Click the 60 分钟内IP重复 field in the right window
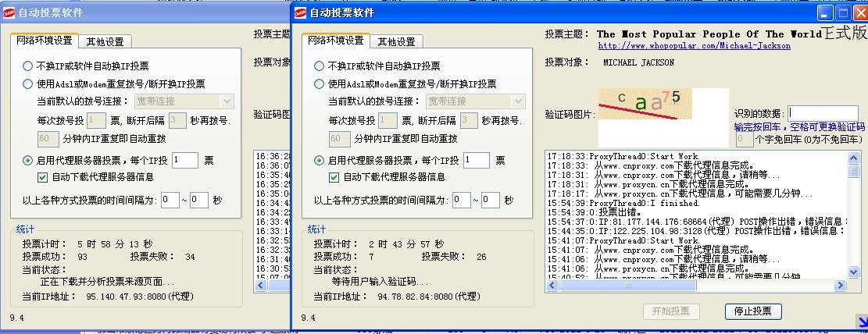 (339, 138)
